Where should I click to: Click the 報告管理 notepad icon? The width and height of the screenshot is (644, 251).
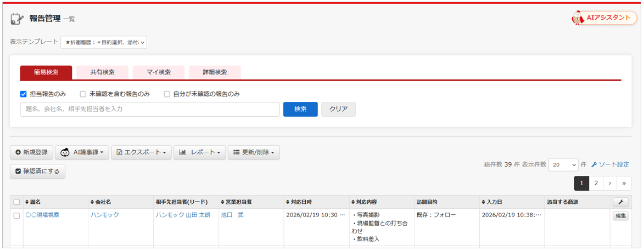coord(17,19)
